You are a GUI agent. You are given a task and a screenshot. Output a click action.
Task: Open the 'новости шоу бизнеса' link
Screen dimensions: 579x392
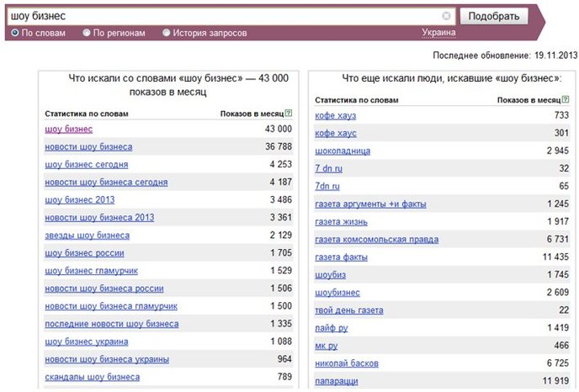(x=88, y=147)
